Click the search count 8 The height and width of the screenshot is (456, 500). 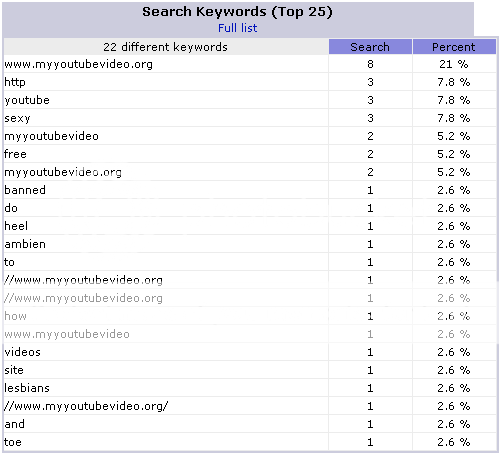pyautogui.click(x=370, y=64)
